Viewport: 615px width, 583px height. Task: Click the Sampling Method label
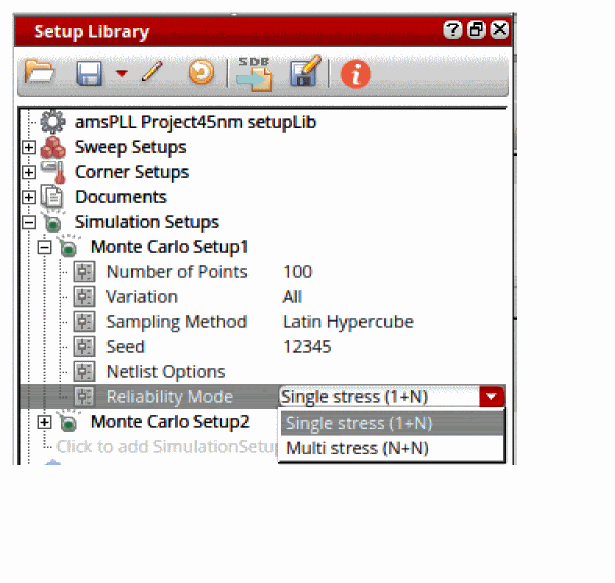[176, 322]
